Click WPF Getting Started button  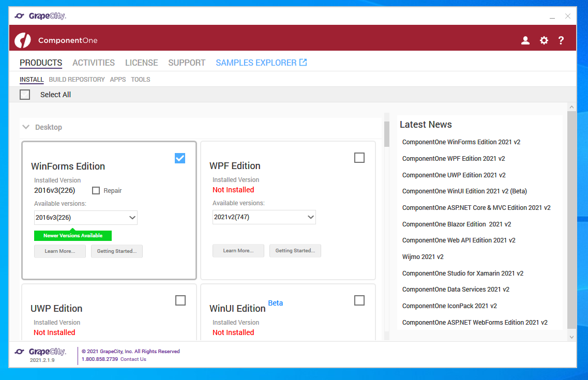pyautogui.click(x=295, y=251)
